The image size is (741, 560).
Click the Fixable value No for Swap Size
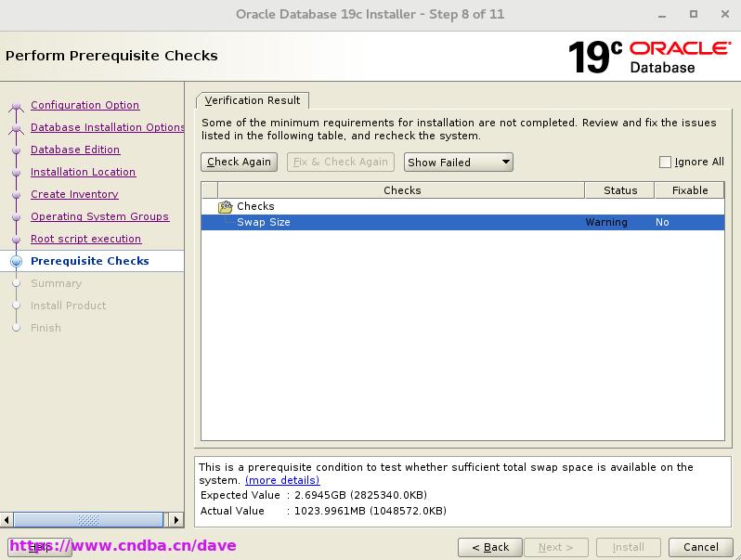662,223
